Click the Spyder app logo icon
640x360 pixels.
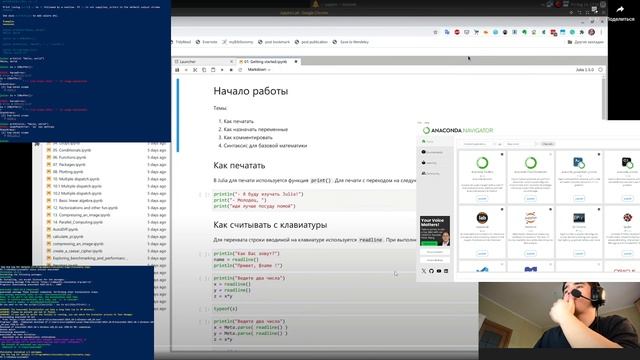(627, 218)
